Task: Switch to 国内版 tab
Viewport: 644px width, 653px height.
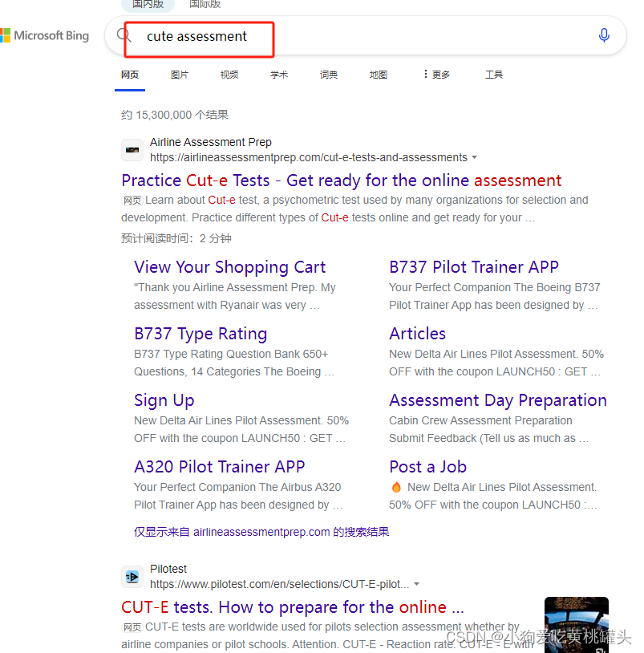Action: tap(148, 5)
